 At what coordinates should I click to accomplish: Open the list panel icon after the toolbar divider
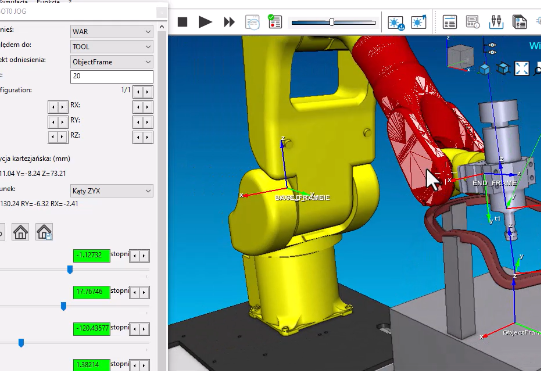coord(450,22)
